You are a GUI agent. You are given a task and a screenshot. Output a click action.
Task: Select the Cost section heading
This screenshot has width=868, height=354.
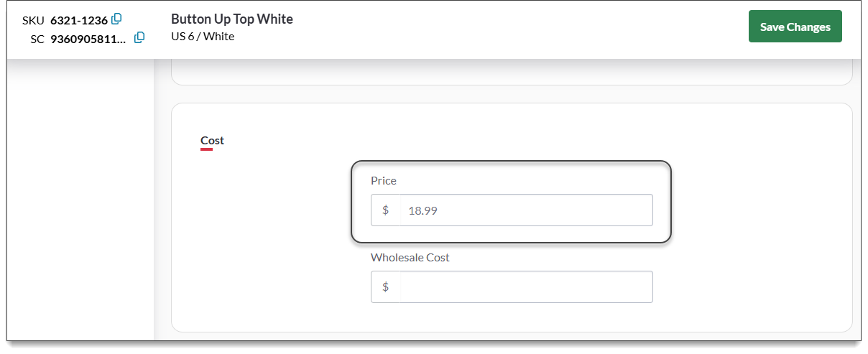[212, 140]
